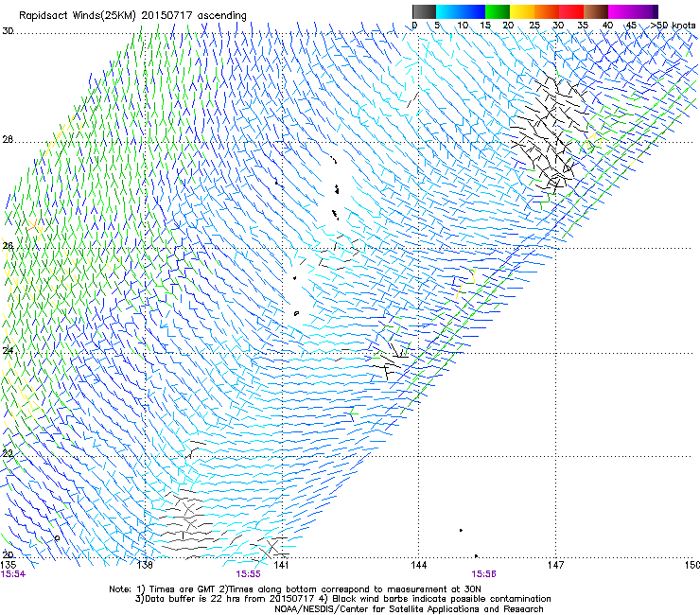
Task: Click the latitude label '22' on the left axis
Action: point(8,454)
